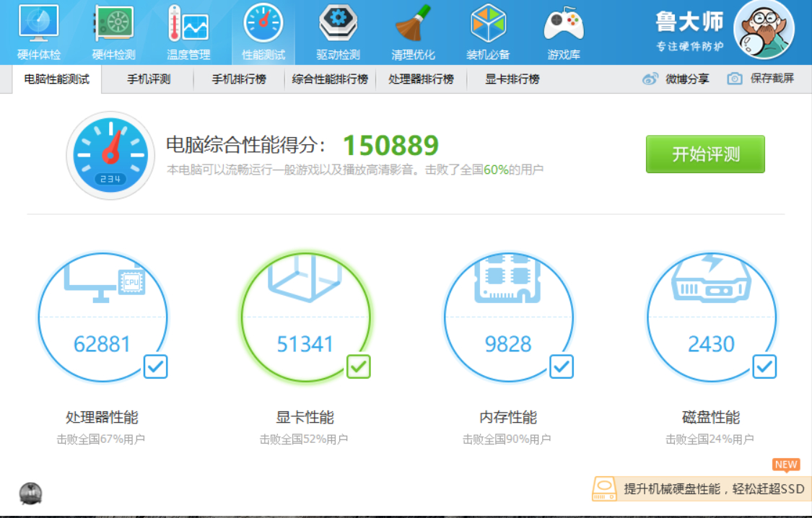The height and width of the screenshot is (518, 812).
Task: Click the 击败全国90%用户 text
Action: pos(507,439)
